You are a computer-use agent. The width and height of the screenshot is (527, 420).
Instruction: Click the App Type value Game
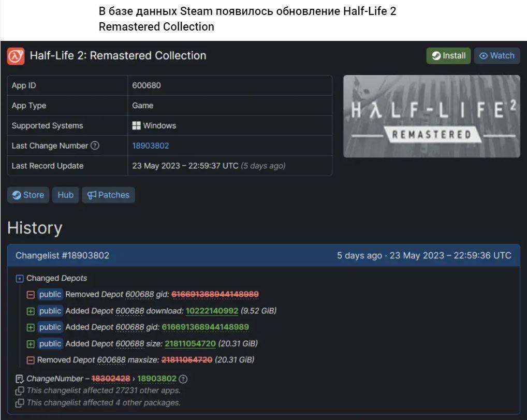tap(143, 106)
